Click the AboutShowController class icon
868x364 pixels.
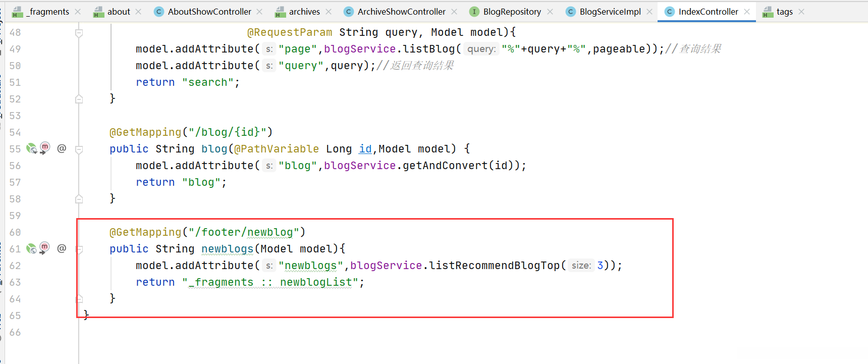click(x=158, y=12)
